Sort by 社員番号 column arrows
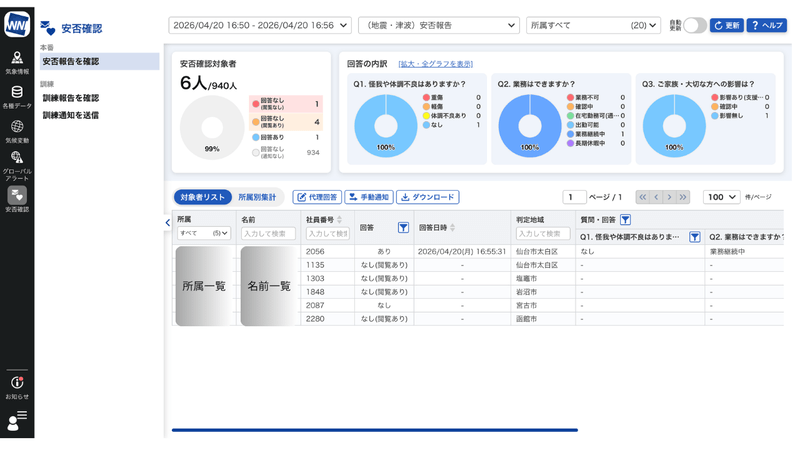This screenshot has width=800, height=450. [340, 219]
